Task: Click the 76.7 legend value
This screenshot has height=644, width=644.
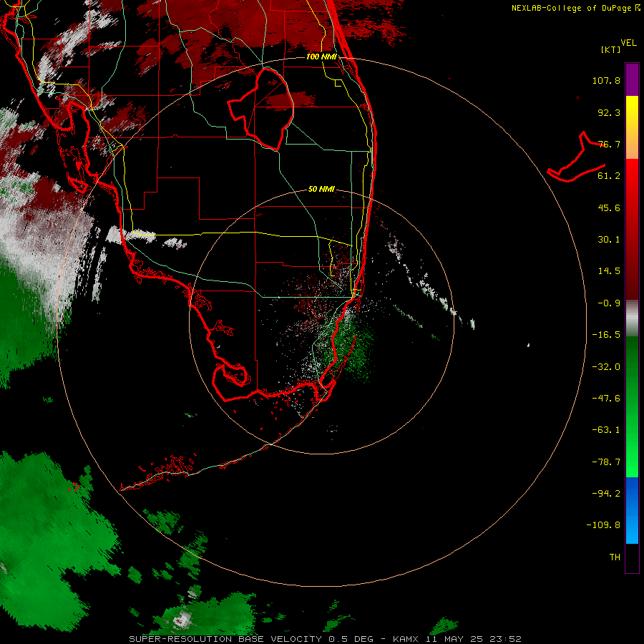Action: 609,144
